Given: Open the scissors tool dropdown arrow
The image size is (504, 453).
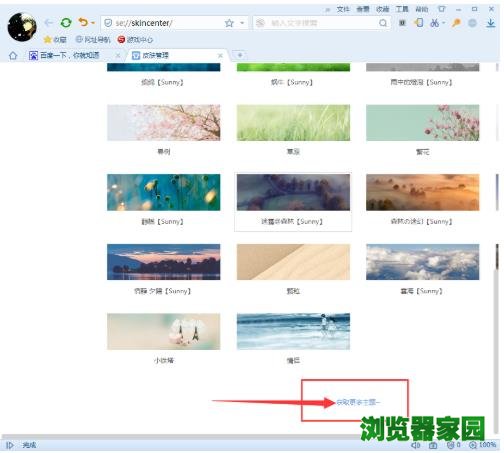Looking at the screenshot, I should pyautogui.click(x=444, y=23).
